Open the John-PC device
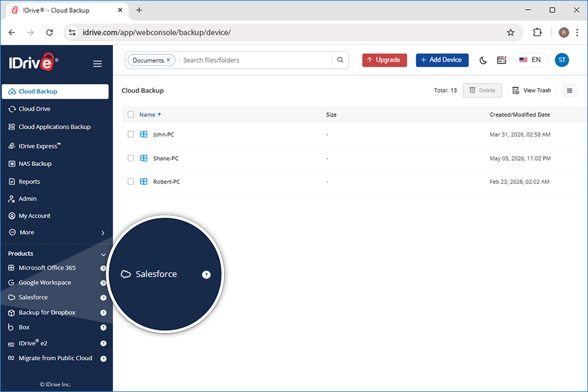Screen dimensions: 588x392 [163, 135]
